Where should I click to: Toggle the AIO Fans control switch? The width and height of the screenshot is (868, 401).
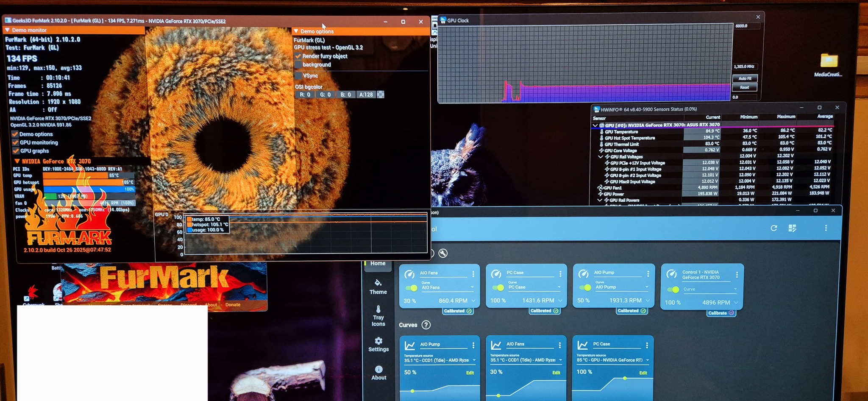(412, 288)
